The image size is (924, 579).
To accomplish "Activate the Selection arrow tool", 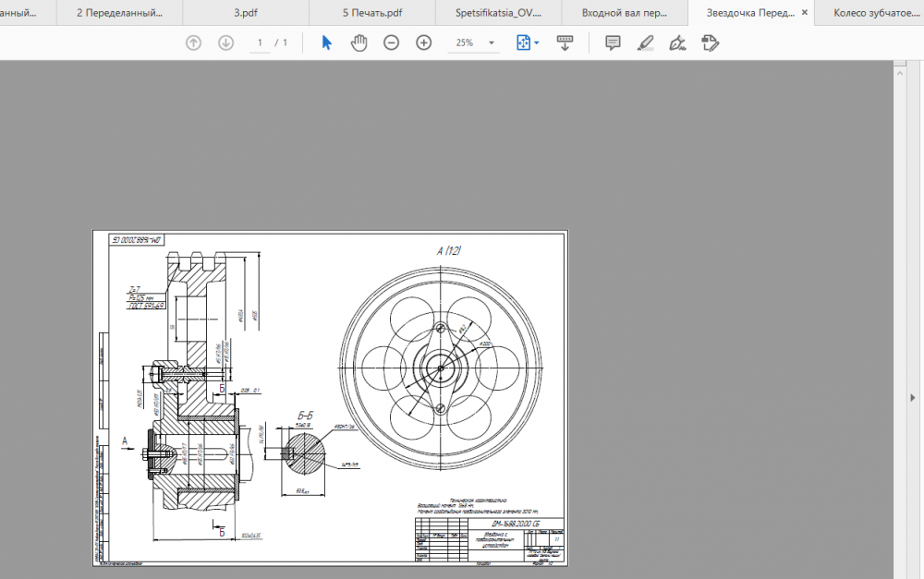I will coord(326,42).
